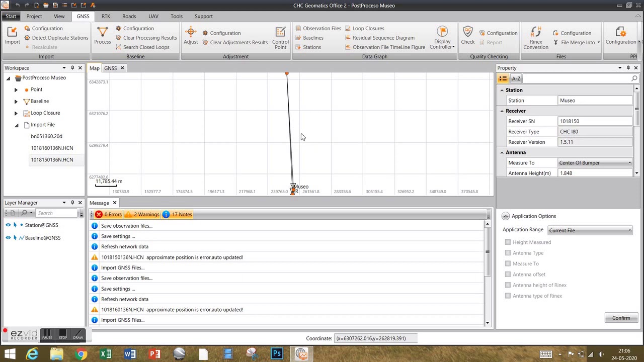Screen dimensions: 644x362
Task: Select file bn051360.20d in workspace
Action: click(46, 136)
